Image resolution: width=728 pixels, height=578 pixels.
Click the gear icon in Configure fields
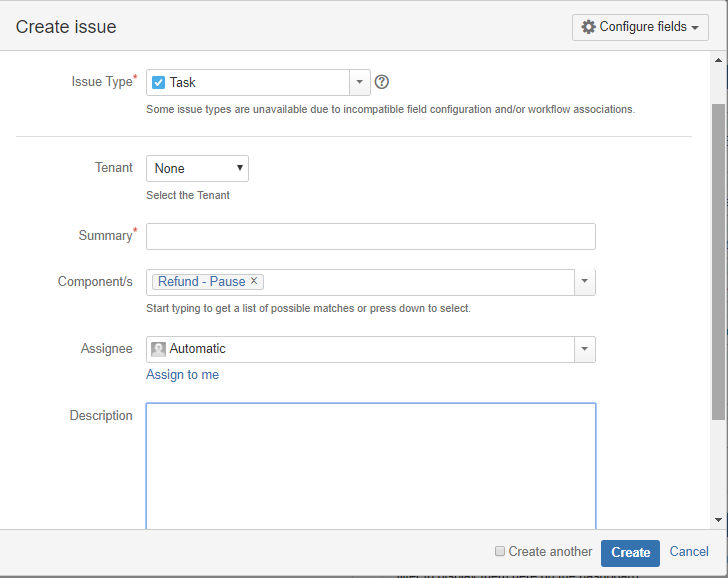(x=588, y=27)
